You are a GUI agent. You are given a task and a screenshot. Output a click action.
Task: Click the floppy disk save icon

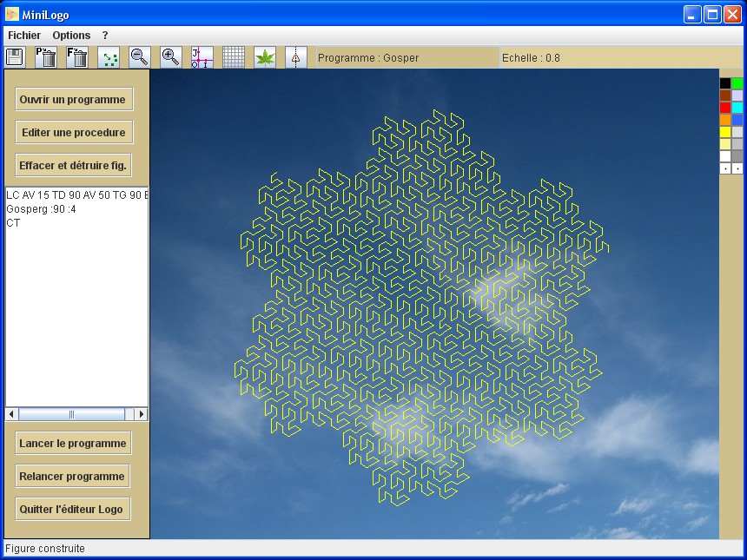coord(15,57)
